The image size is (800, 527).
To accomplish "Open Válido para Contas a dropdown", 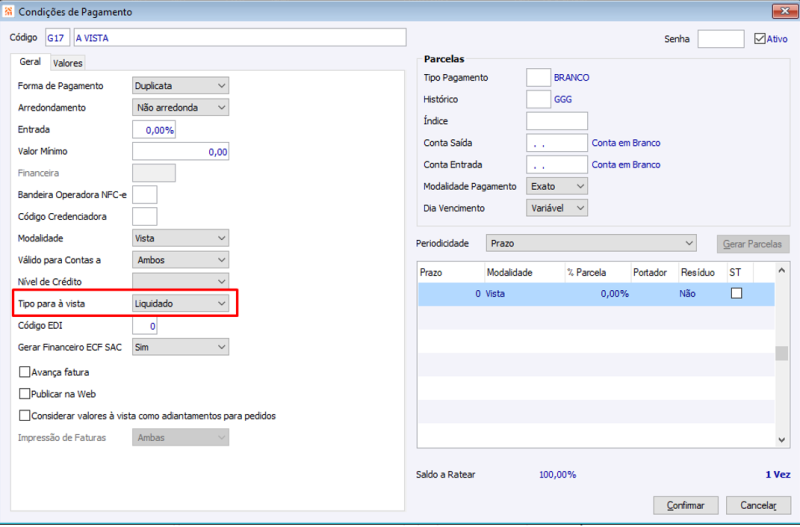I will point(181,260).
